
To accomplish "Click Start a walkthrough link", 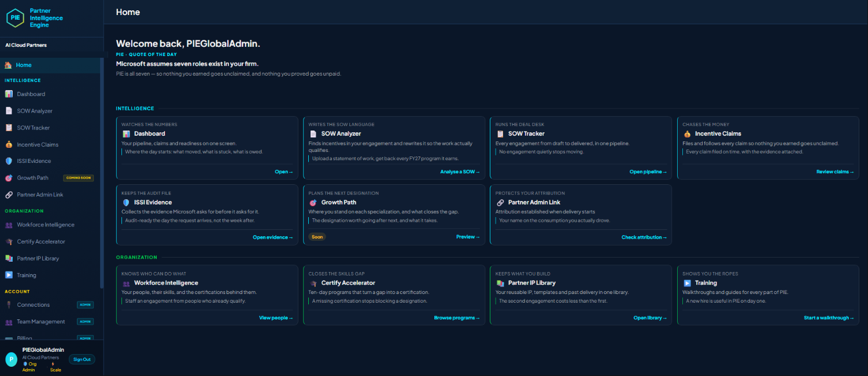I will pyautogui.click(x=829, y=318).
